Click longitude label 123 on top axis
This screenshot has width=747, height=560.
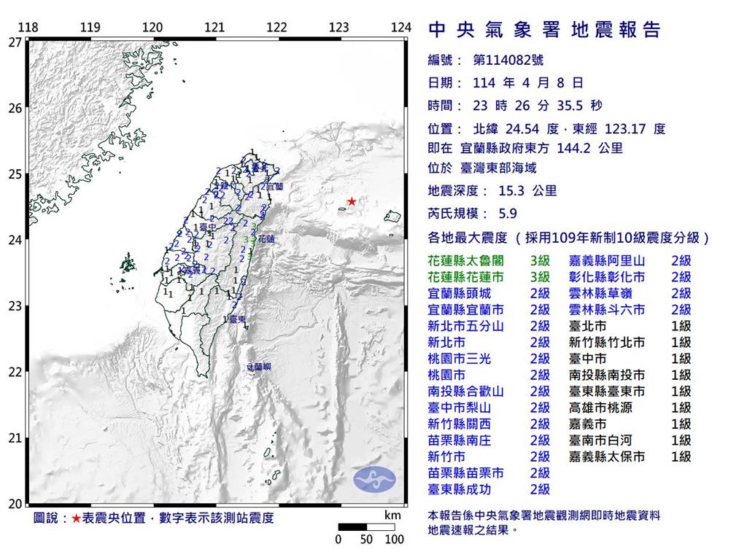coord(338,27)
